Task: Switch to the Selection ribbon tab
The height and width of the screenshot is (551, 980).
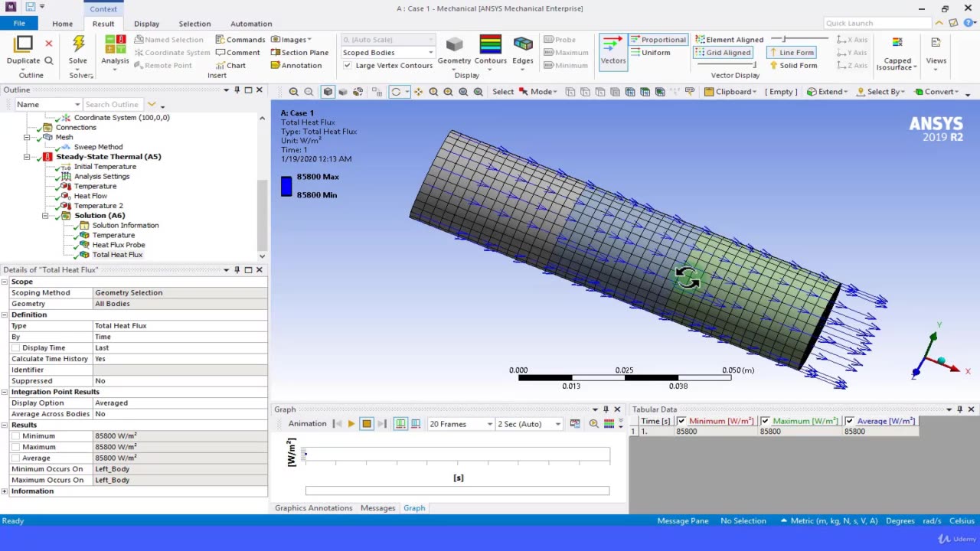Action: pos(194,24)
